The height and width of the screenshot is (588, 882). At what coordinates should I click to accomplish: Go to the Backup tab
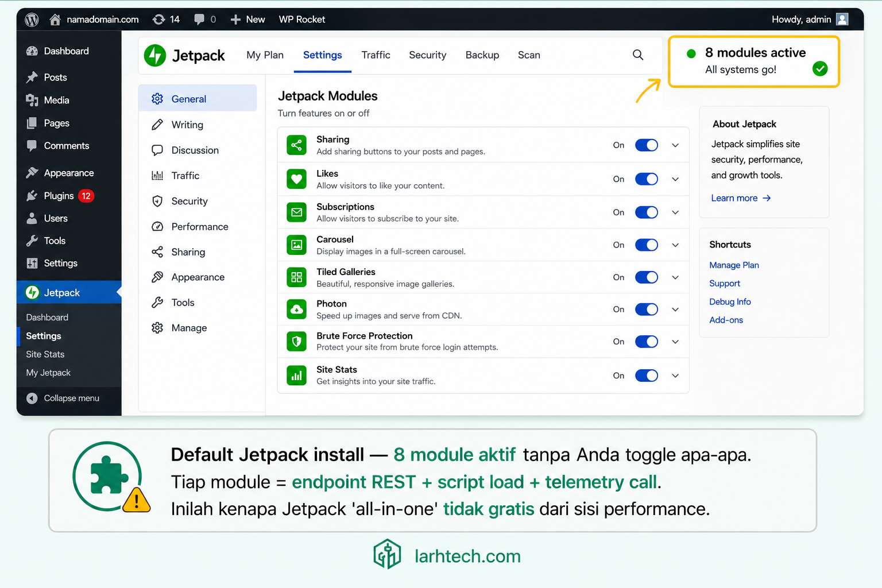(x=482, y=55)
